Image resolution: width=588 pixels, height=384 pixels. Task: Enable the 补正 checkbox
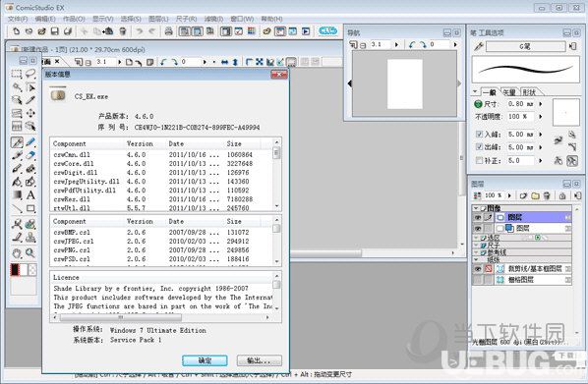point(479,161)
